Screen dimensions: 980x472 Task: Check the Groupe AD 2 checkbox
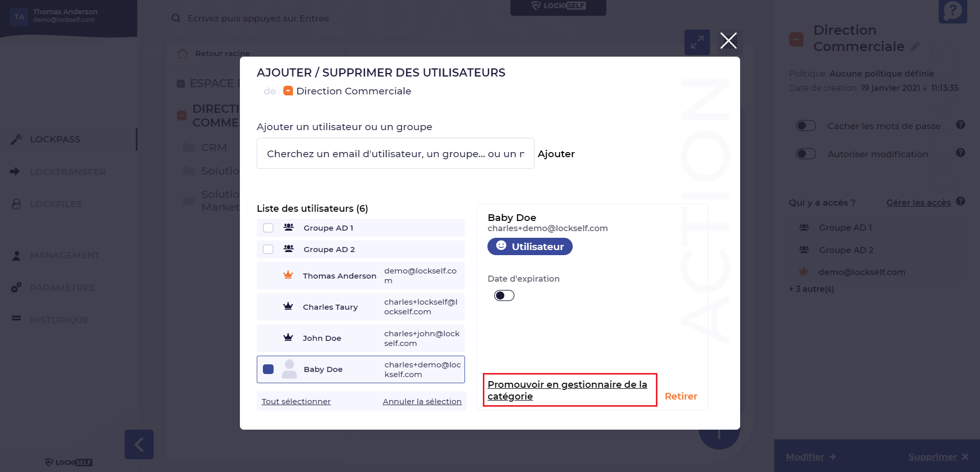[x=268, y=250]
